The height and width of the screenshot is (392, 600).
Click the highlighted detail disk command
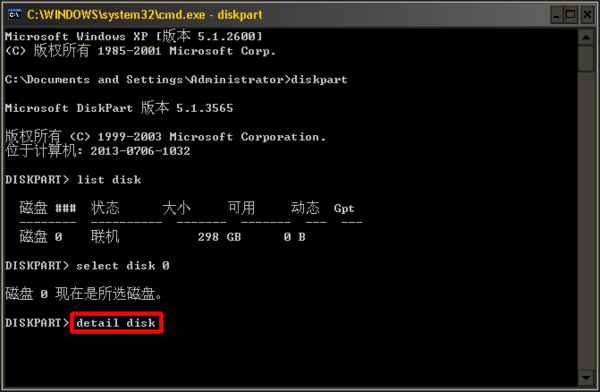tap(116, 323)
